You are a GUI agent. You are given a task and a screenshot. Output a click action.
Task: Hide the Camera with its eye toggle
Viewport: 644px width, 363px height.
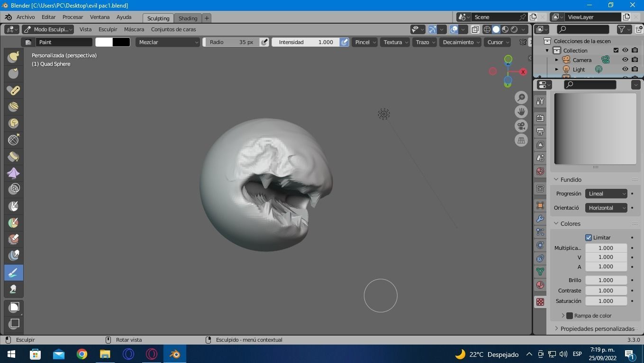(x=625, y=60)
